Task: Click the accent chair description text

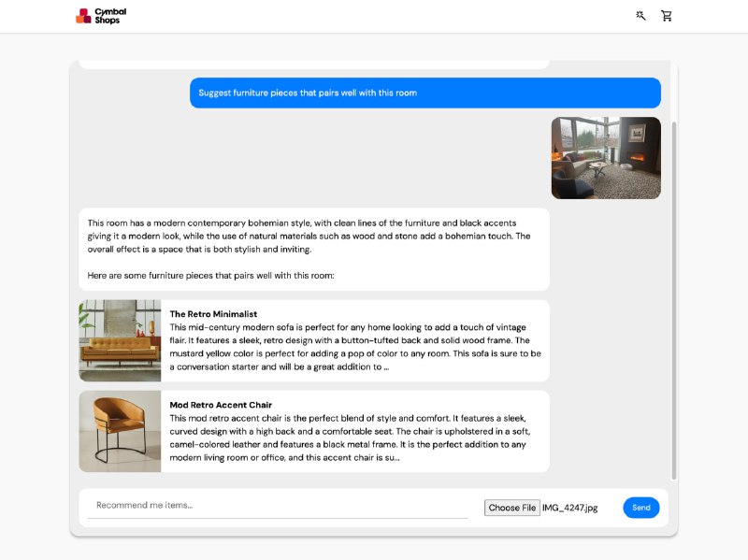Action: pyautogui.click(x=350, y=438)
